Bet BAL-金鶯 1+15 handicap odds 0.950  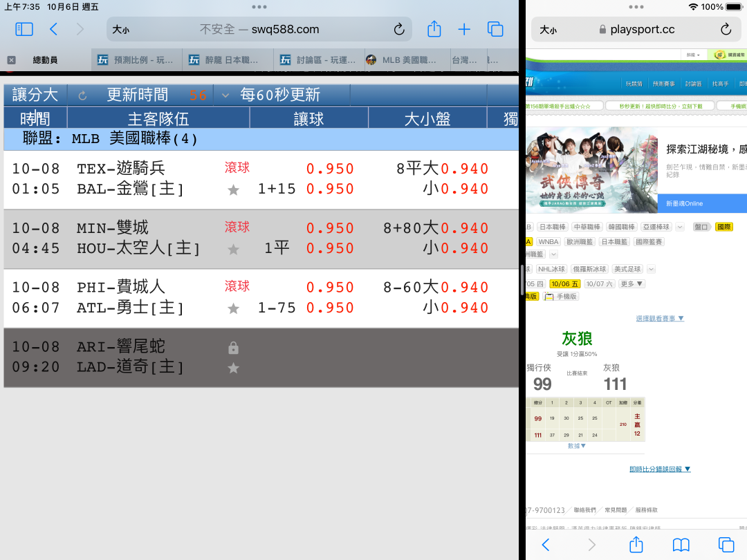pyautogui.click(x=330, y=189)
